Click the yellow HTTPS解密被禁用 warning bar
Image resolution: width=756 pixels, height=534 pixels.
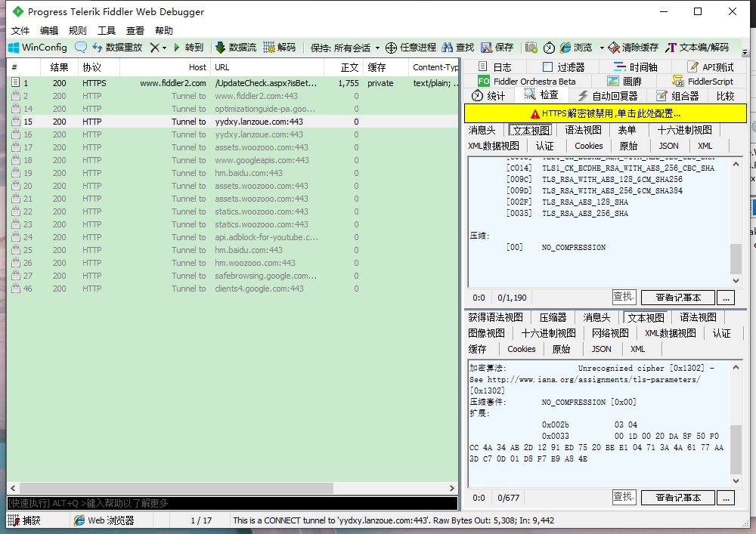coord(605,113)
